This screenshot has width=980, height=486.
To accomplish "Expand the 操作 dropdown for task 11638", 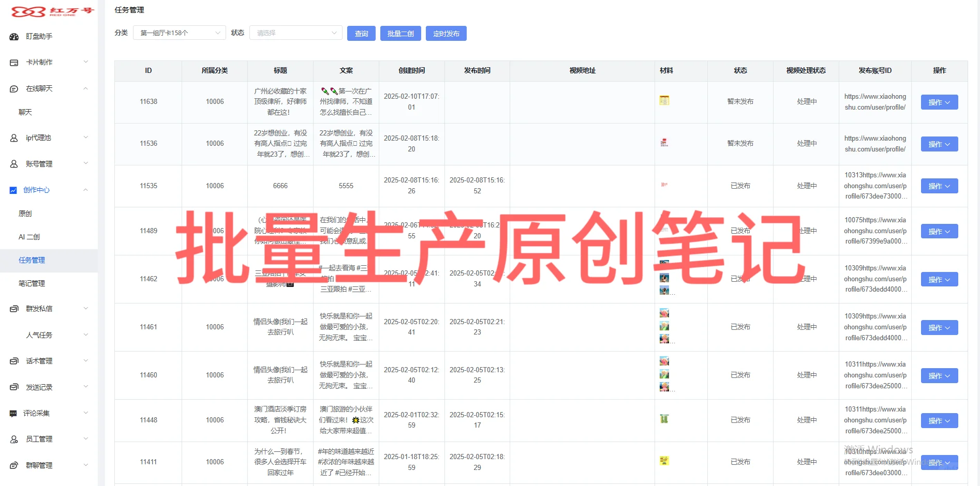I will point(939,102).
